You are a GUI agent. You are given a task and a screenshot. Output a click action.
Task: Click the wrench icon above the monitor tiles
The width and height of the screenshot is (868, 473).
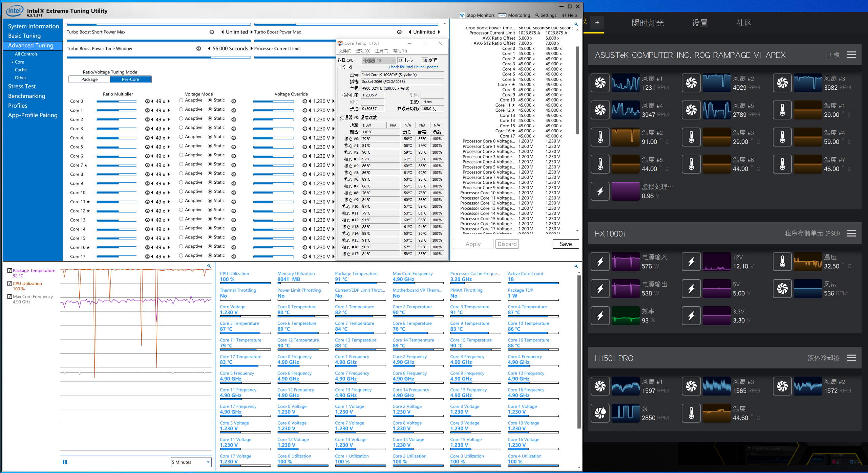click(576, 267)
